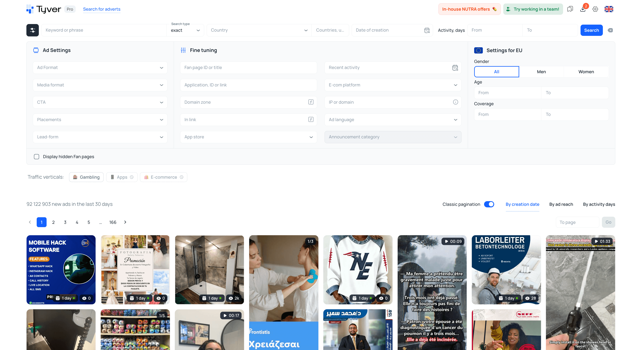Open saved bookmarks using bookmark icon

[570, 9]
